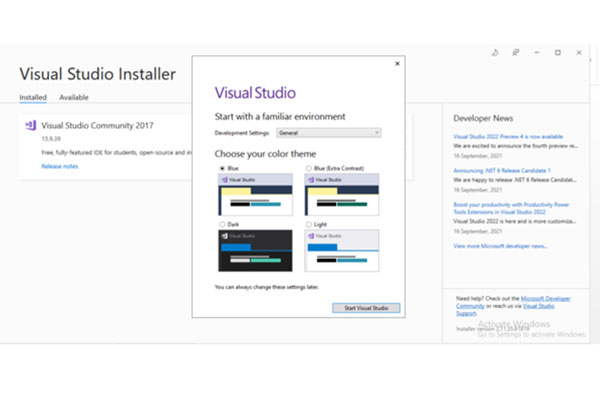Click View more Microsoft developer news link
This screenshot has width=600, height=400.
(x=500, y=245)
